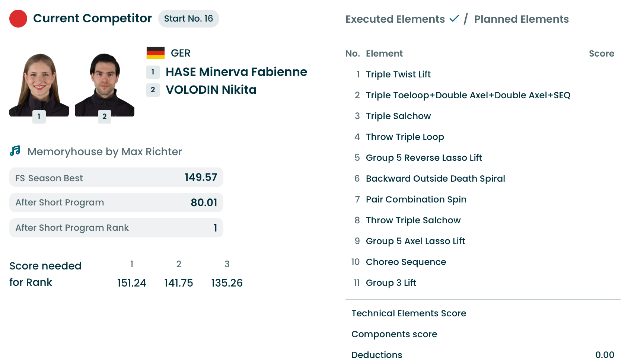Click the number 2 badge beside VOLODIN

pos(153,90)
